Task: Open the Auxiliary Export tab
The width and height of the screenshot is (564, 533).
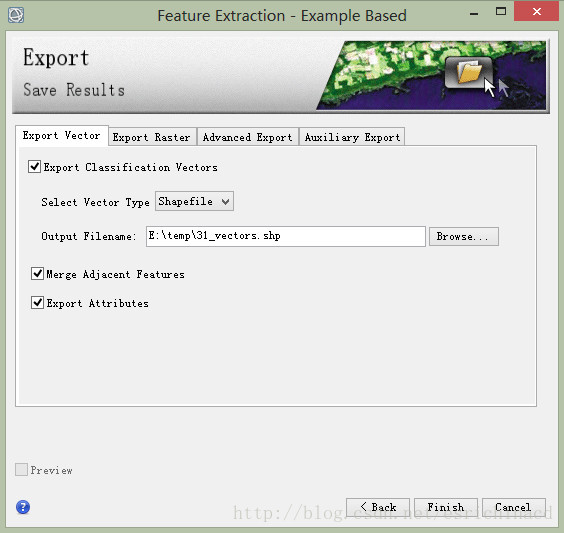Action: 352,137
